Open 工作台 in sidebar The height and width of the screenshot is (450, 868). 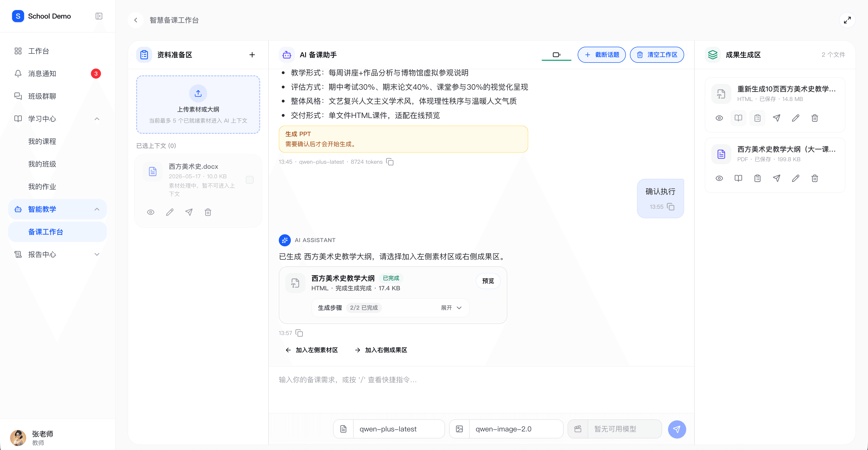[x=57, y=51]
